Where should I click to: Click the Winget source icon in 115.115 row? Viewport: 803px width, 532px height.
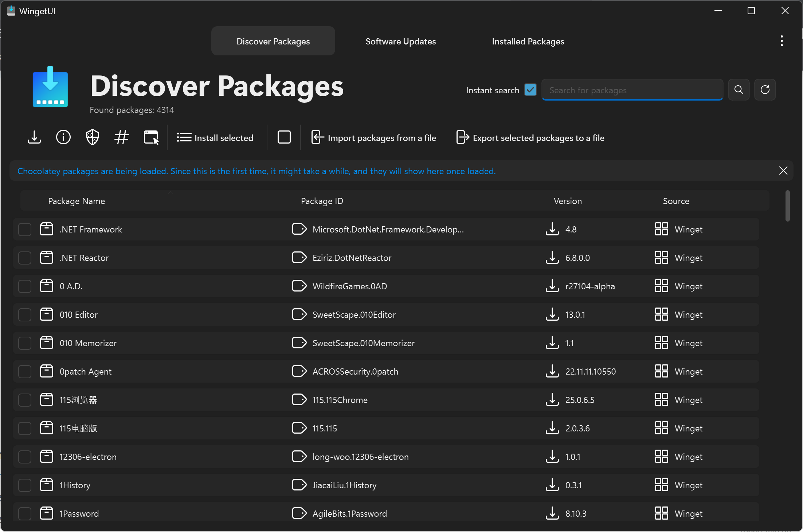click(x=662, y=428)
